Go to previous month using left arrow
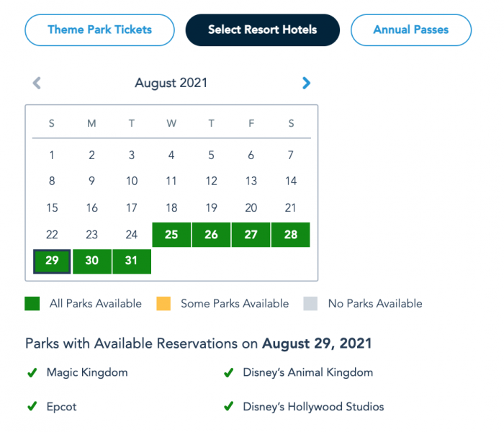Viewport: 504px width, 432px height. point(37,84)
